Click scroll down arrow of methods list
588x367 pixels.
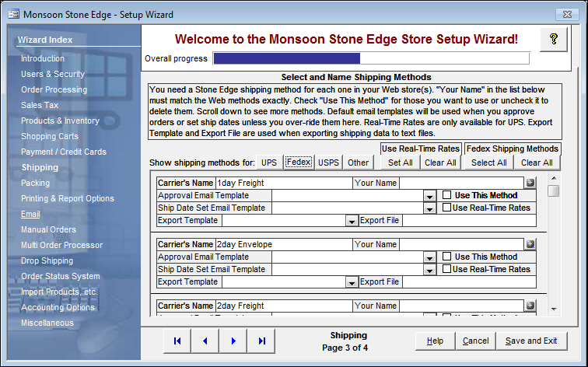554,309
